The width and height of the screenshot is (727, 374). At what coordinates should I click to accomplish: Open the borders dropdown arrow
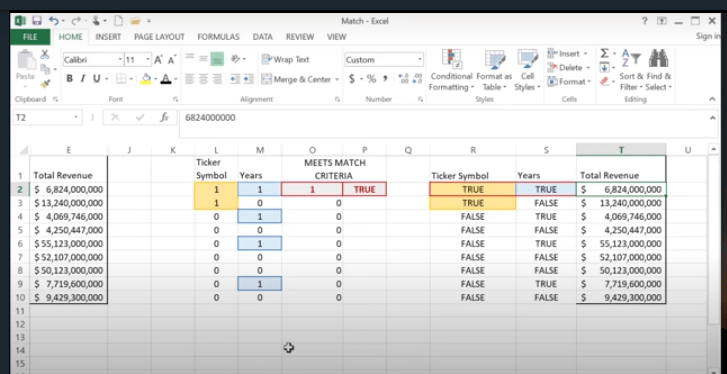[x=132, y=79]
